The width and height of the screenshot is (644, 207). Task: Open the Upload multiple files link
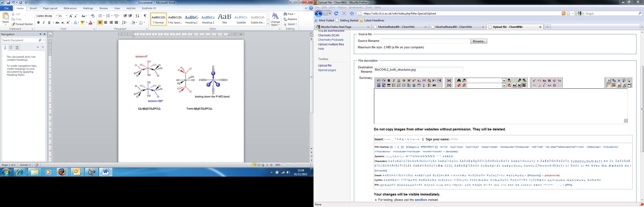331,44
